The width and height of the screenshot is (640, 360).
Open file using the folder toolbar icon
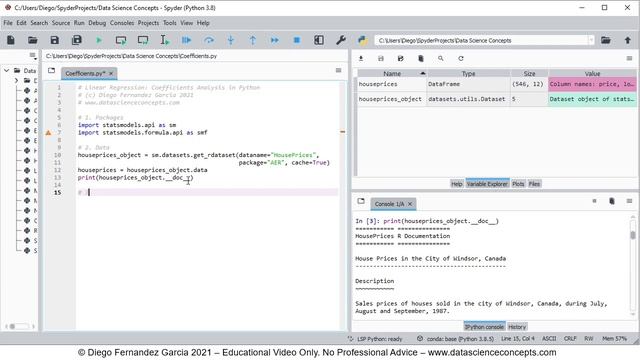coord(33,40)
